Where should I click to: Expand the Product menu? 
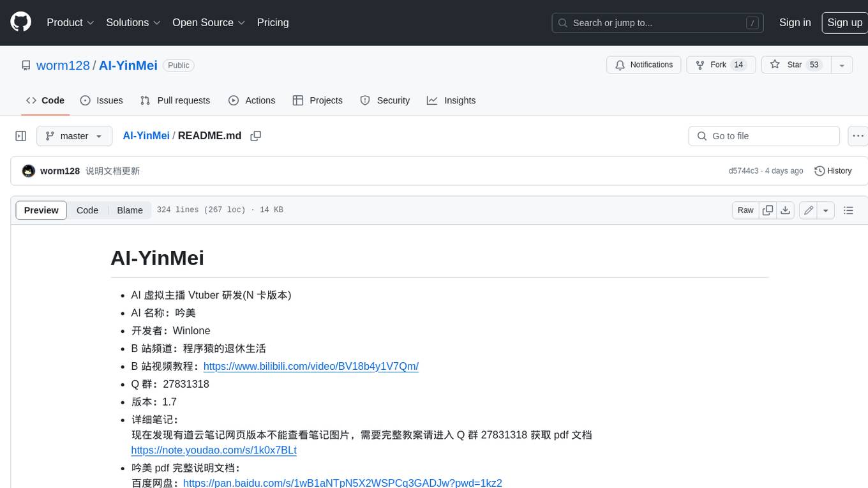tap(70, 22)
